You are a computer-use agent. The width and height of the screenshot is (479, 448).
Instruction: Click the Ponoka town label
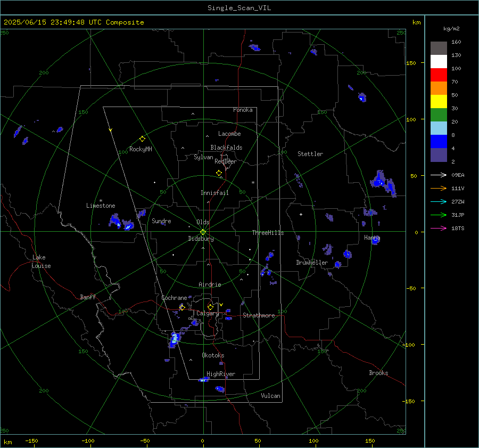click(x=243, y=110)
